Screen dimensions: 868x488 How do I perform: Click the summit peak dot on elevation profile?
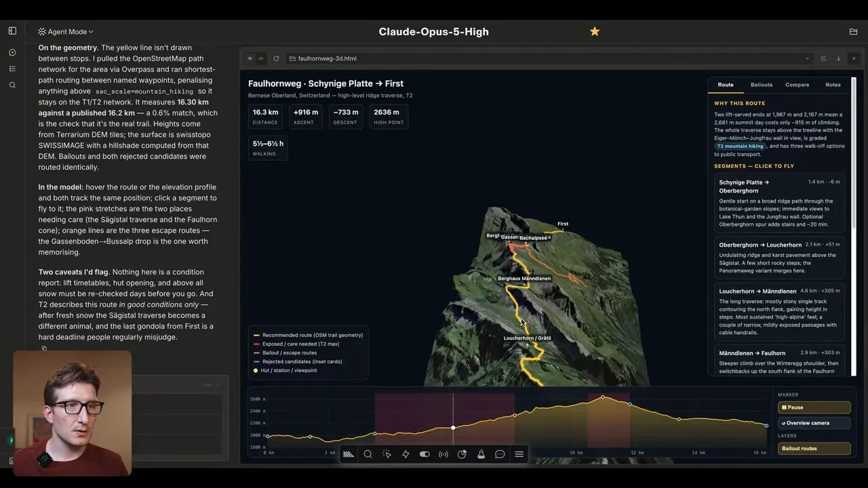tap(602, 396)
